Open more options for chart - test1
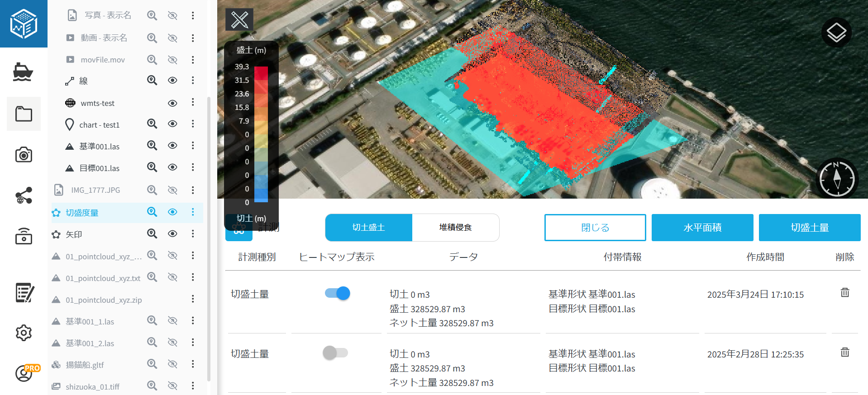The width and height of the screenshot is (868, 395). pyautogui.click(x=193, y=124)
